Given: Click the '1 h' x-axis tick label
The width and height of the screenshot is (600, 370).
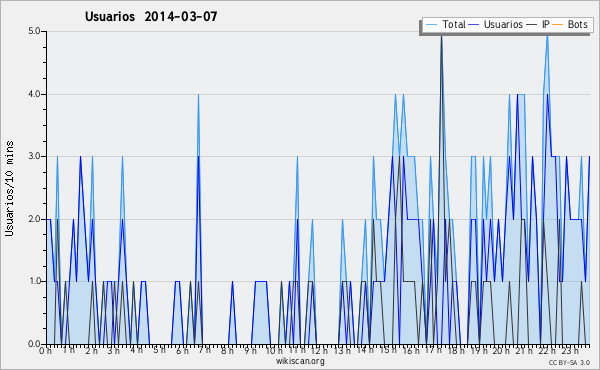Looking at the screenshot, I should pos(68,350).
